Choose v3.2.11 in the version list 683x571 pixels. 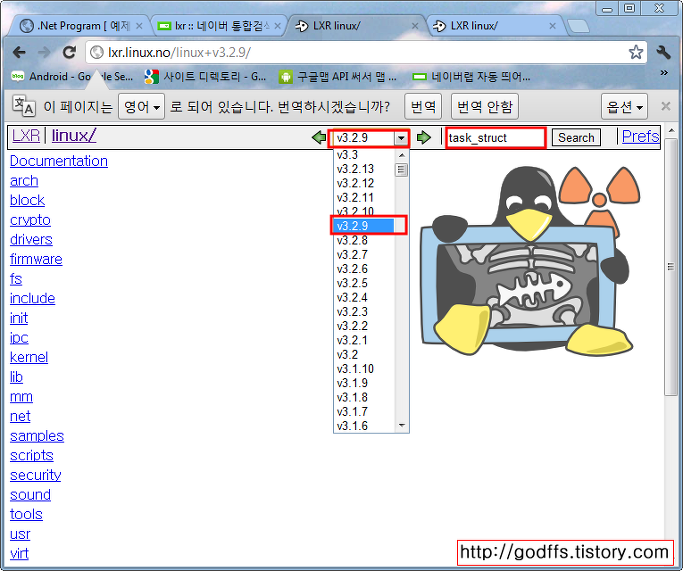coord(364,198)
